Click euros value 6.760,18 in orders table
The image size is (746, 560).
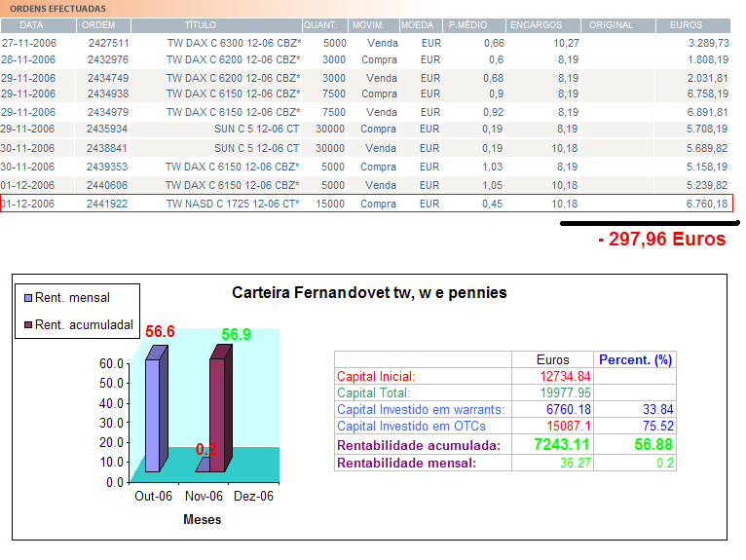[707, 204]
